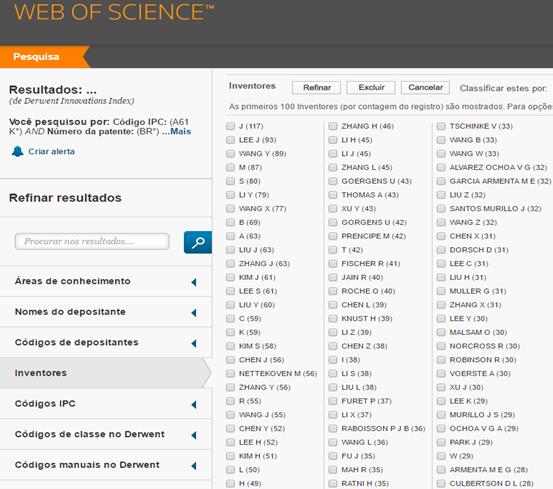
Task: Open the ...Mais link in the search summary
Action: point(176,132)
